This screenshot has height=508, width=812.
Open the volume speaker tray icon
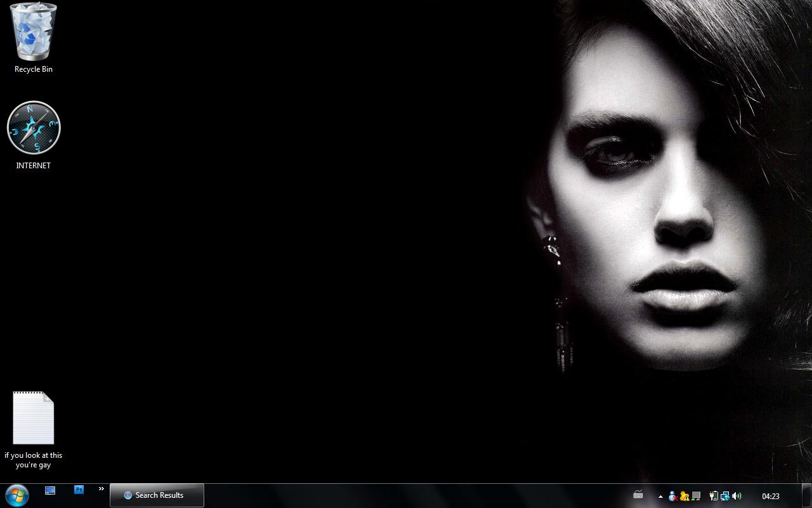[x=737, y=496]
